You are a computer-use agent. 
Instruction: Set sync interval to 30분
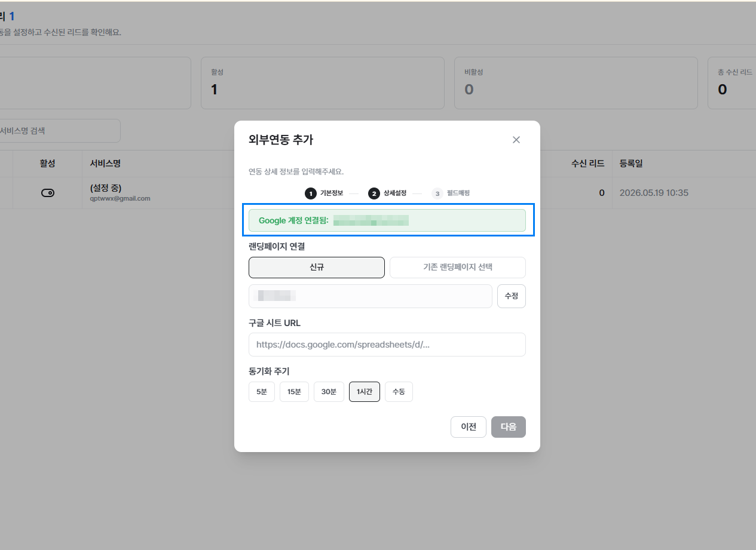(329, 392)
